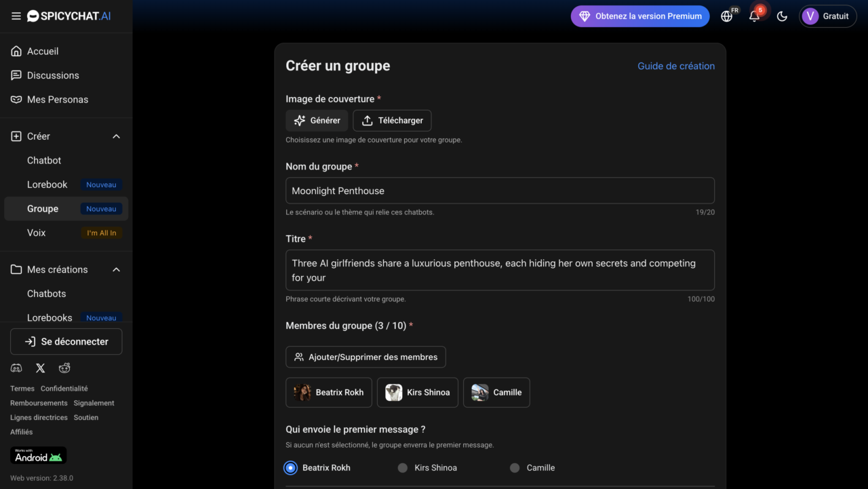868x489 pixels.
Task: Toggle the hamburger sidebar menu
Action: [16, 16]
